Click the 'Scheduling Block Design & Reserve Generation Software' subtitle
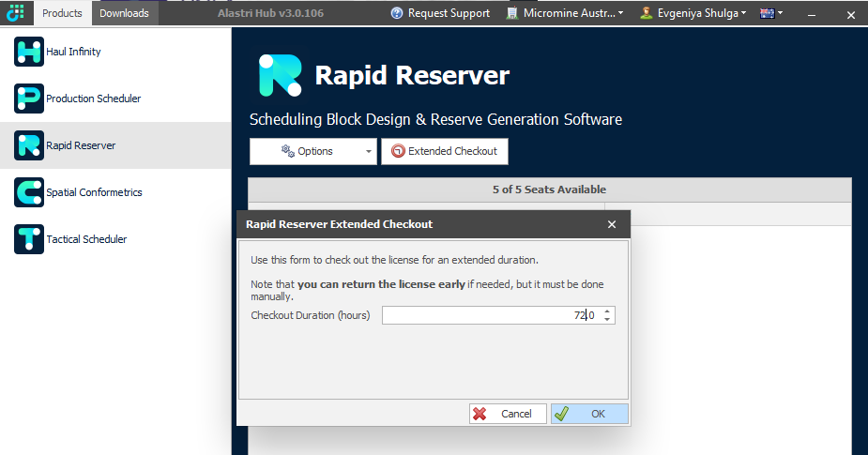The image size is (868, 455). (x=435, y=119)
